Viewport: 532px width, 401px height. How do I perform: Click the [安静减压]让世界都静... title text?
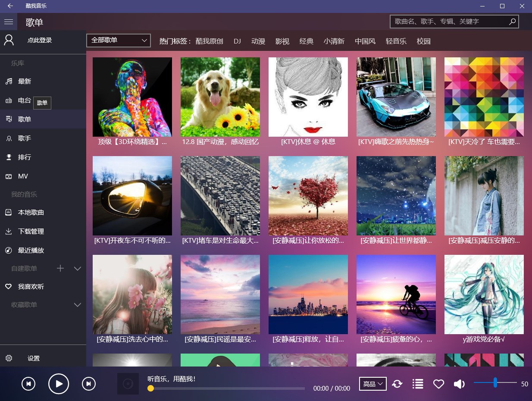[x=396, y=241]
